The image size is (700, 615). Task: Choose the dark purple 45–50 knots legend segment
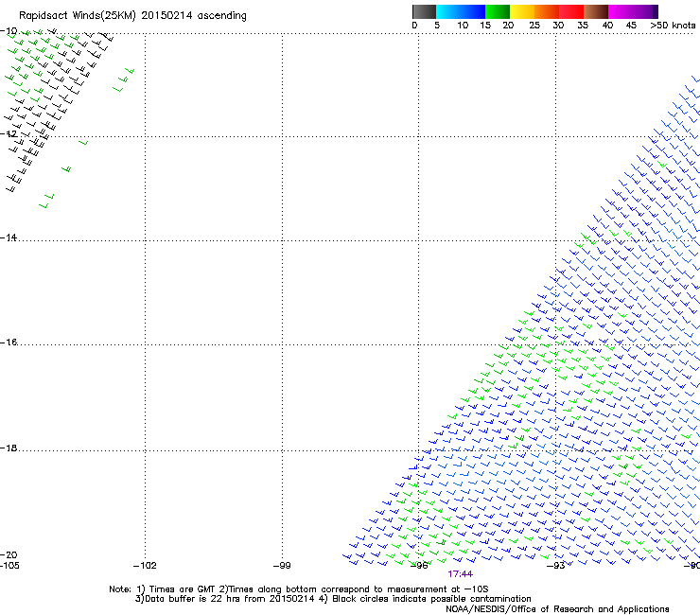click(645, 11)
